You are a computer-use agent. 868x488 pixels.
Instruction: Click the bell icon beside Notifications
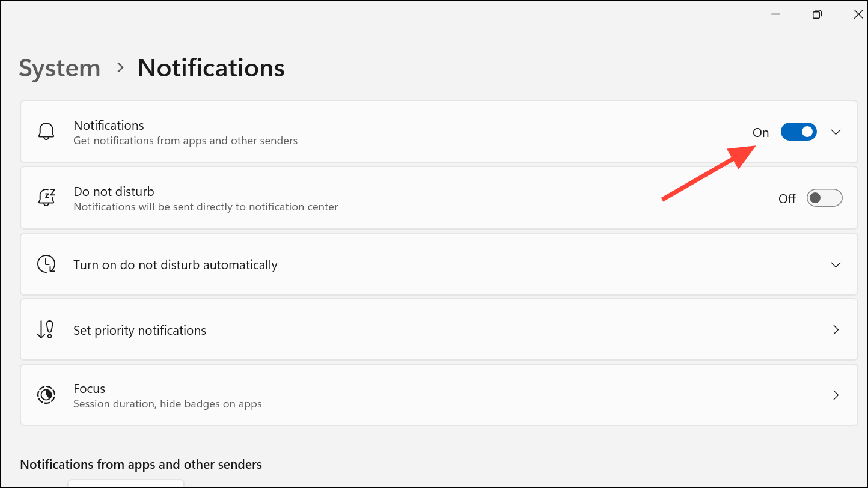(x=46, y=132)
